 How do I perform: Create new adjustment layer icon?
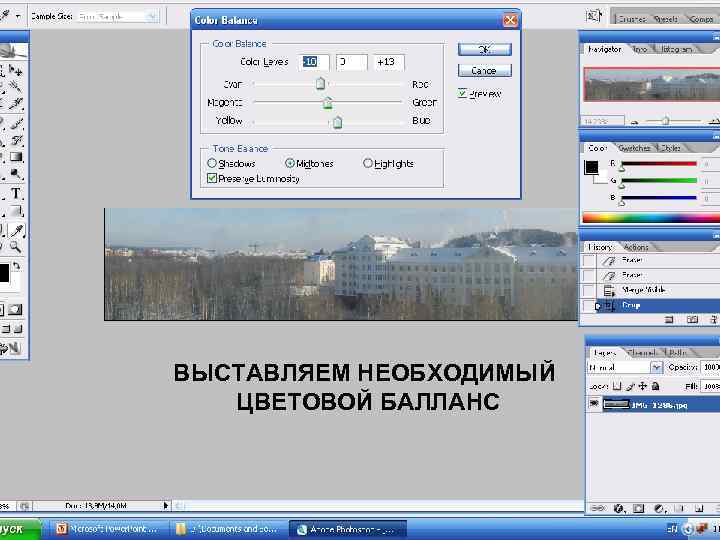(659, 508)
